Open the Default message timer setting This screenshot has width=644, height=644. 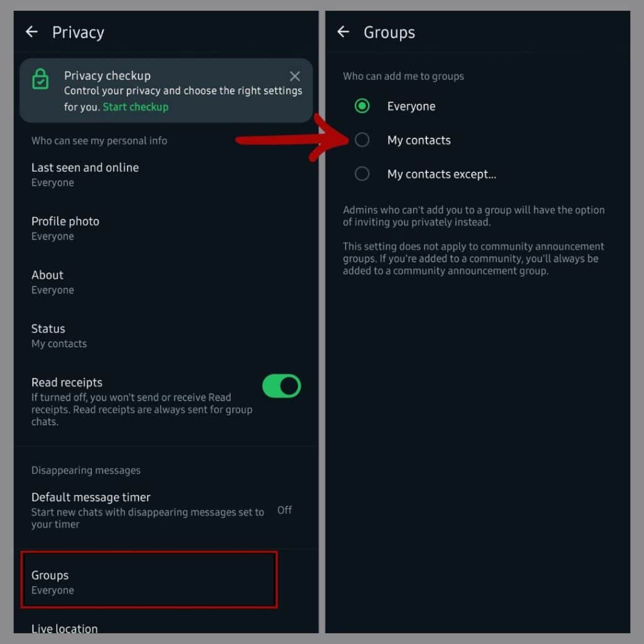(x=166, y=510)
